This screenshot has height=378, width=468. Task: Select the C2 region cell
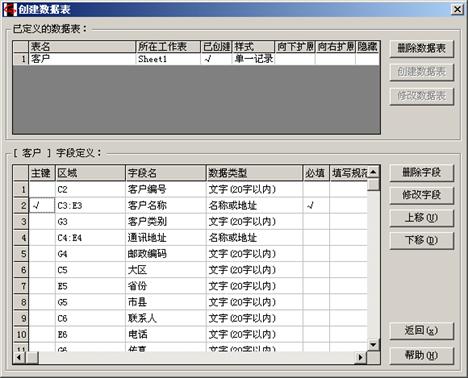pos(90,189)
